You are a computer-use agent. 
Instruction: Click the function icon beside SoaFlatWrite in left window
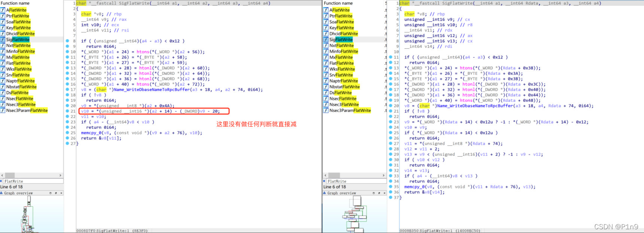tap(3, 22)
